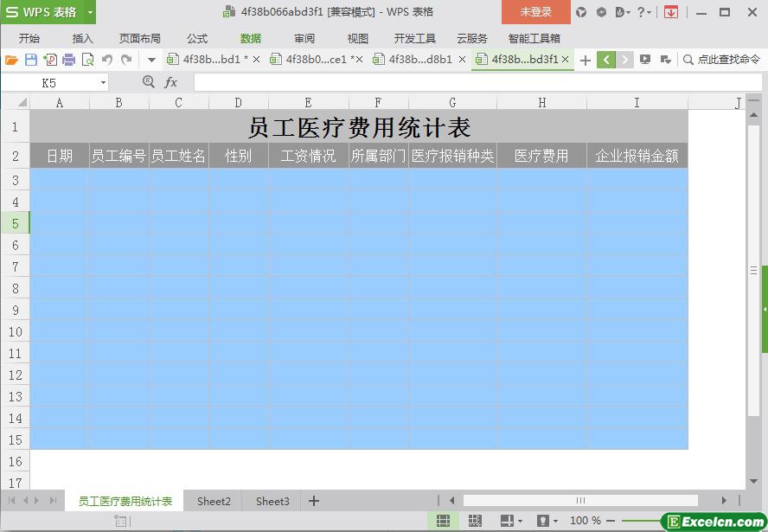Click the print preview icon
Viewport: 768px width, 532px height.
point(87,60)
